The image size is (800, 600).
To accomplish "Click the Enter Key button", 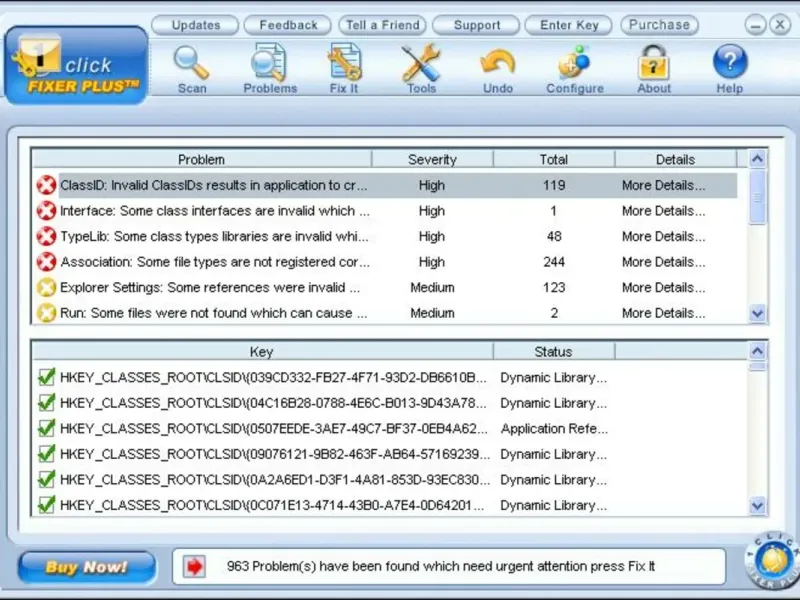I will pyautogui.click(x=569, y=25).
